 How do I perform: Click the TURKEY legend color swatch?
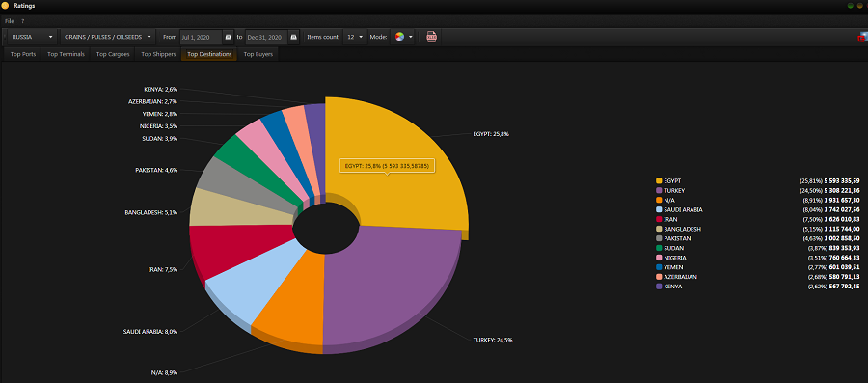(x=659, y=190)
